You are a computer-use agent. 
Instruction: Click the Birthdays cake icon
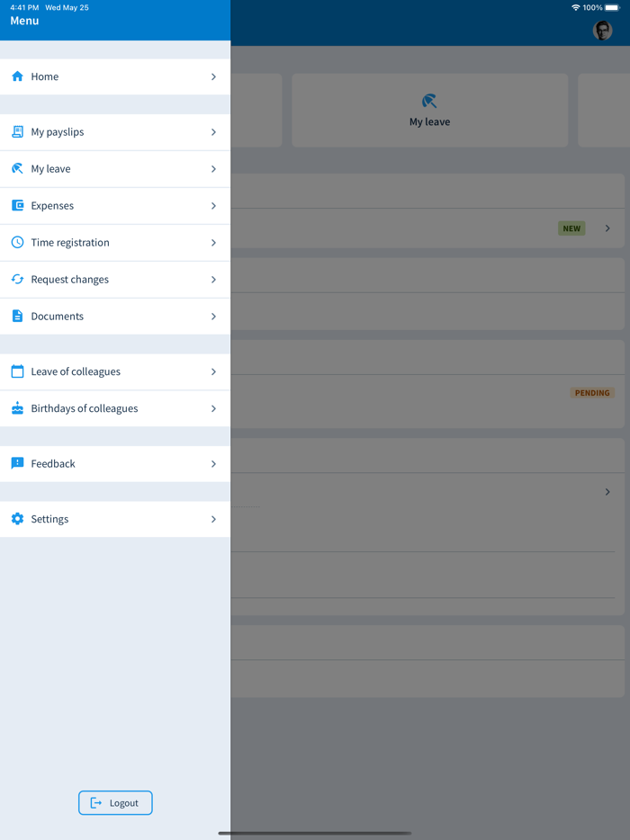(x=17, y=408)
